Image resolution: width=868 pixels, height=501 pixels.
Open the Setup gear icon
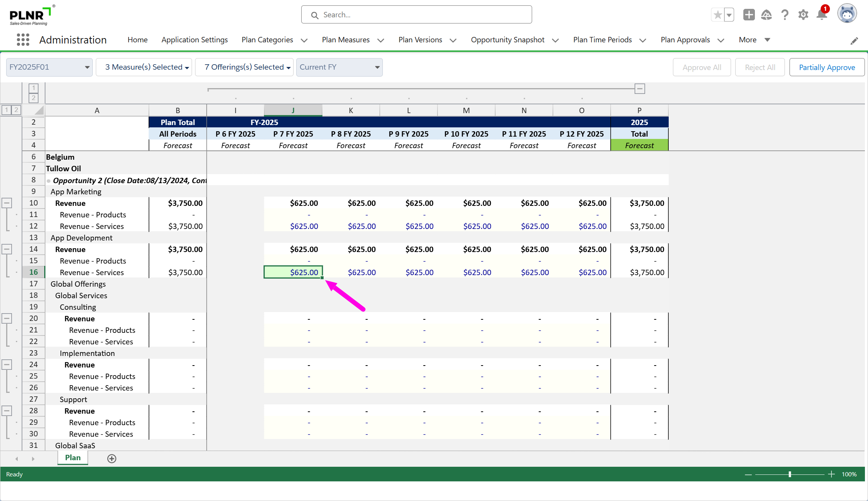tap(803, 15)
